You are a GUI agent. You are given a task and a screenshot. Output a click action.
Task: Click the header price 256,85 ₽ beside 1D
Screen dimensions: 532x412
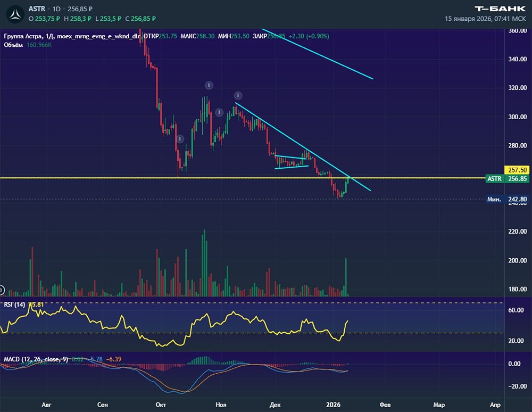[80, 9]
